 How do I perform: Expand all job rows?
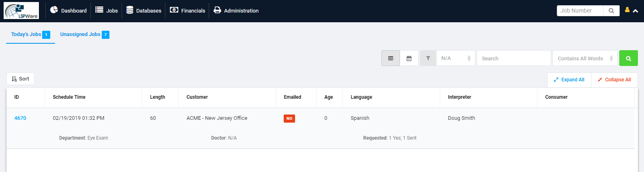click(x=569, y=80)
